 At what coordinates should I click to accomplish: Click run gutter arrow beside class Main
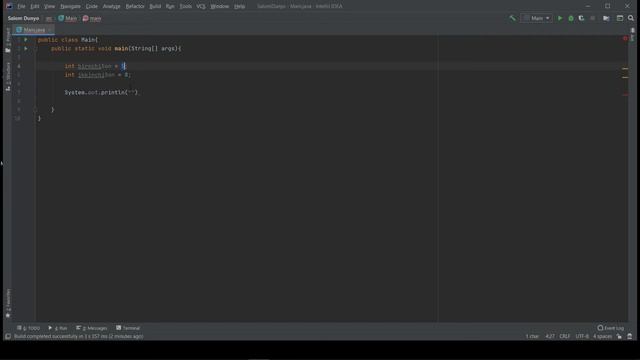tap(25, 40)
